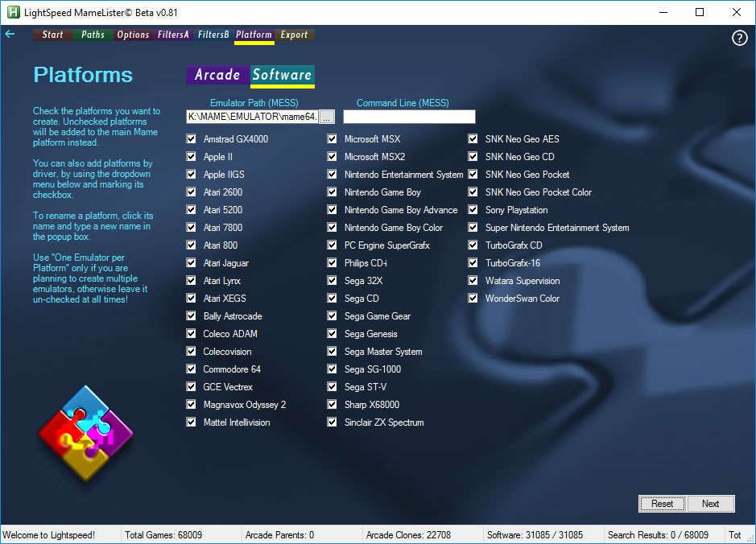Click the Reset button

tap(662, 504)
